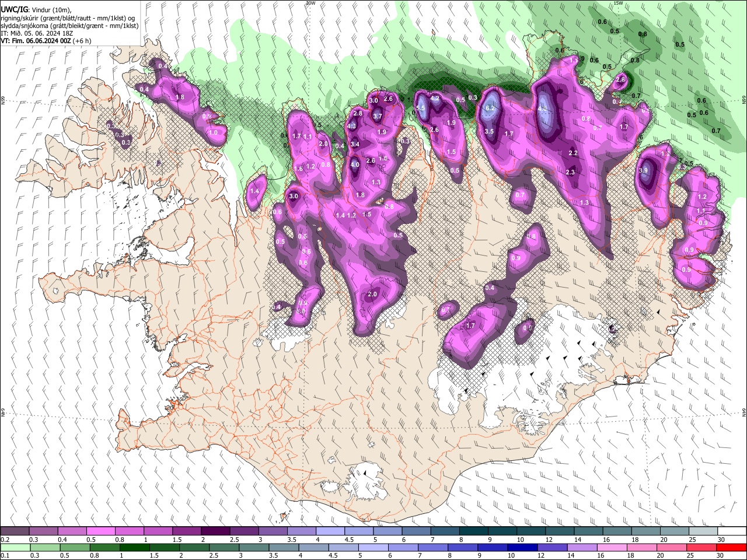This screenshot has height=560, width=747.
Task: Click the 6.2 precipitation value on map
Action: (490, 108)
